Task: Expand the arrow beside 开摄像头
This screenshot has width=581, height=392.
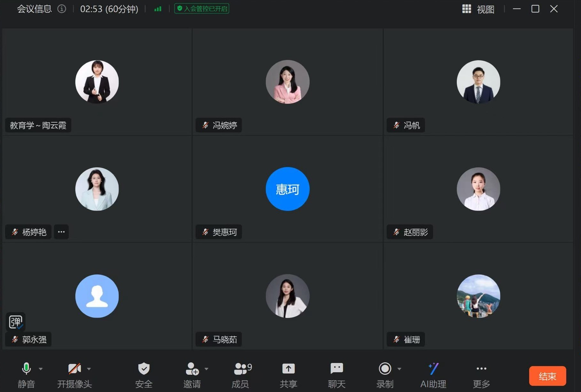Action: click(89, 369)
